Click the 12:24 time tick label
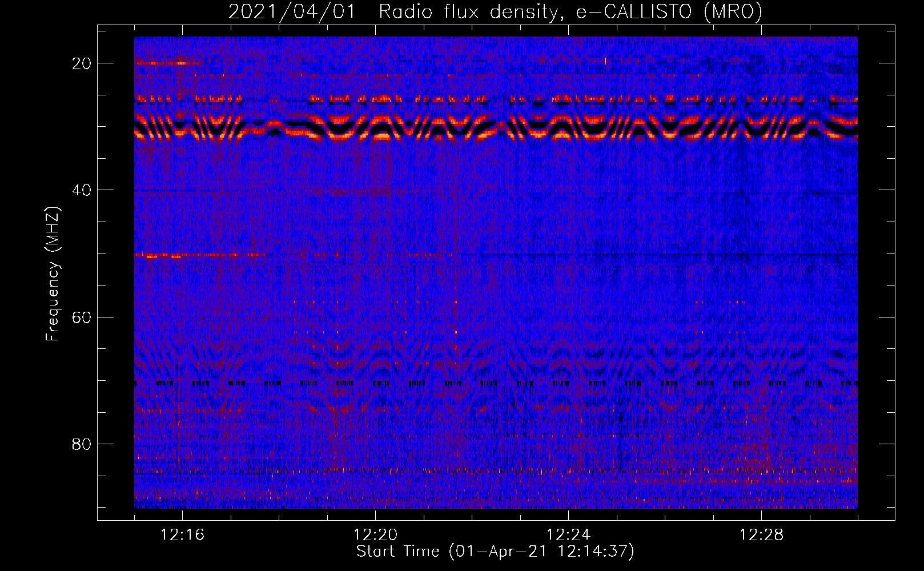Viewport: 924px width, 571px height. [x=568, y=535]
